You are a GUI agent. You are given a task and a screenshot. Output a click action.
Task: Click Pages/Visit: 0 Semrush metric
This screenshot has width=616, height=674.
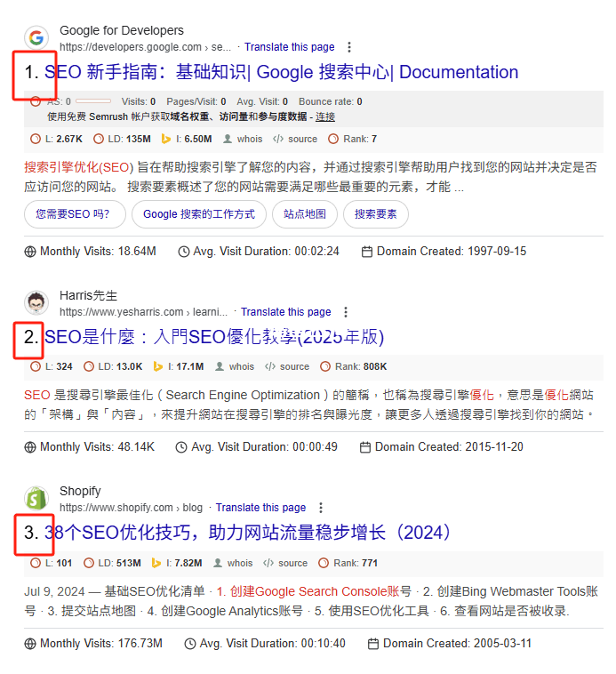tap(196, 101)
